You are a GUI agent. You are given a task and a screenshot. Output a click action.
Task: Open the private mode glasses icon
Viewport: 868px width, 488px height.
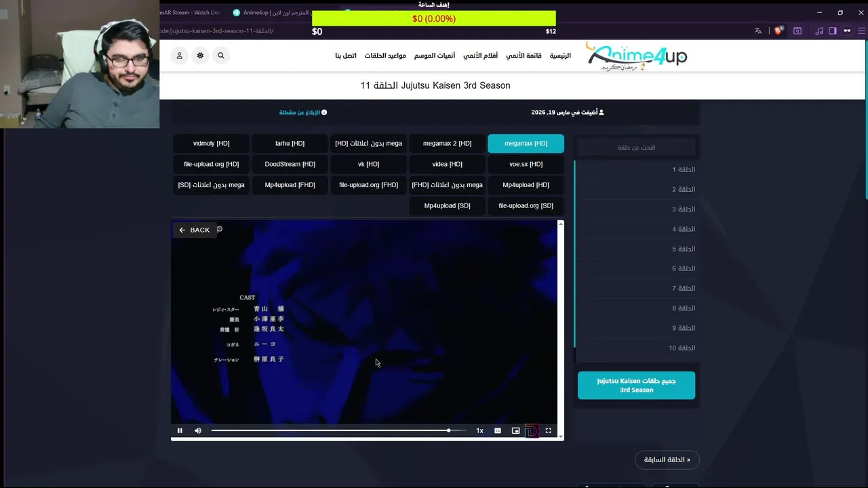pos(847,30)
